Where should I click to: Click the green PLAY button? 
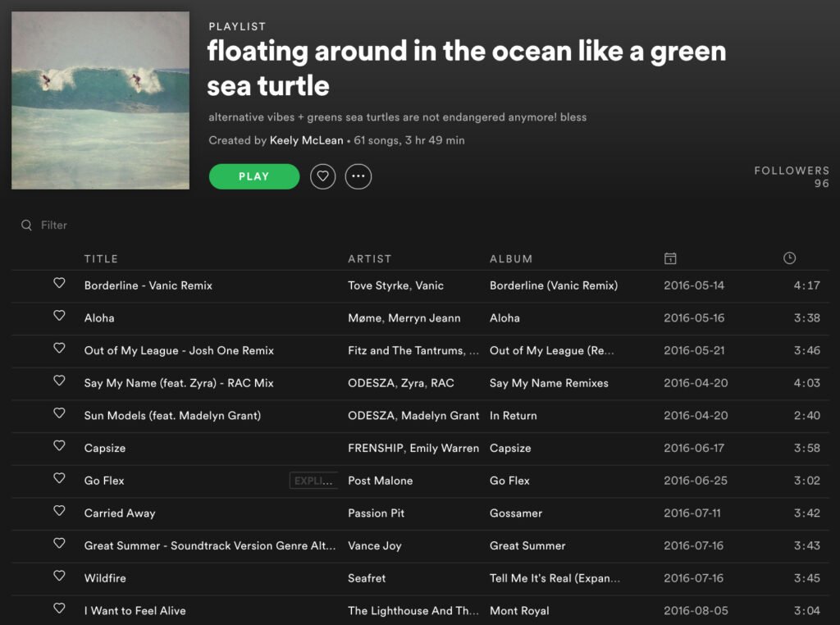pos(254,176)
